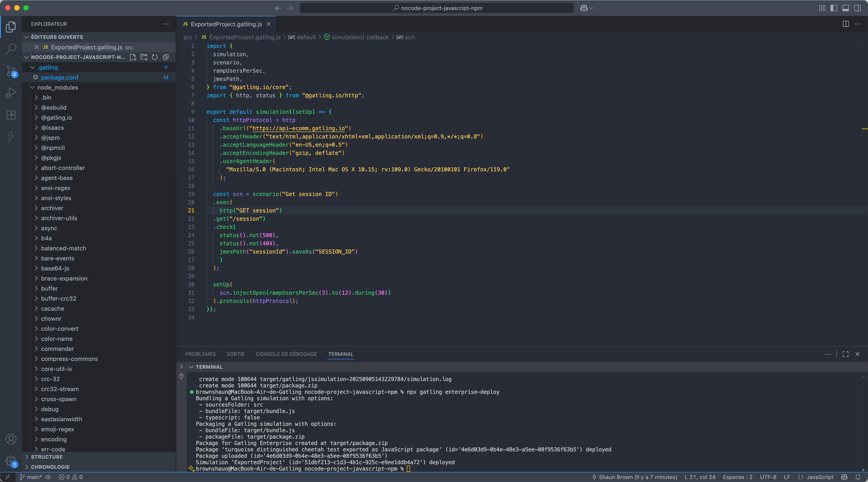
Task: Toggle secondary side bar visibility
Action: click(857, 8)
